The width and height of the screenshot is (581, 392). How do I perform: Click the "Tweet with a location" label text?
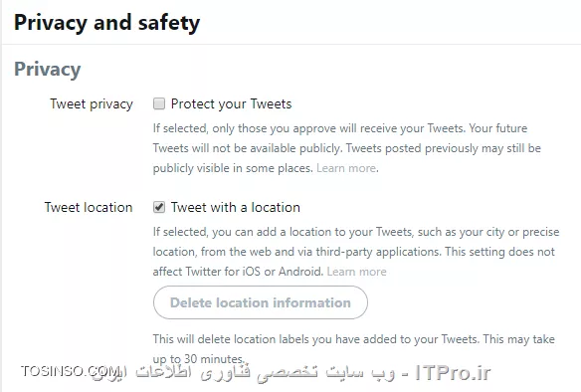236,208
